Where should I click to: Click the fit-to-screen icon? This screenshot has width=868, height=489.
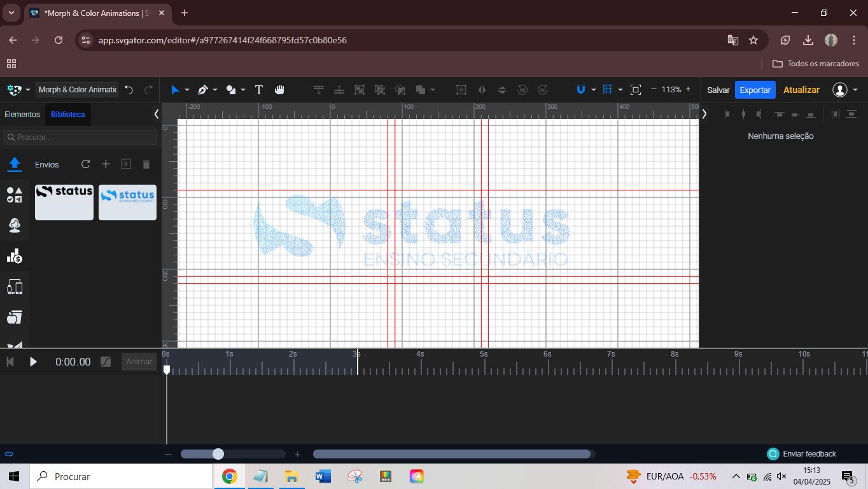point(635,90)
